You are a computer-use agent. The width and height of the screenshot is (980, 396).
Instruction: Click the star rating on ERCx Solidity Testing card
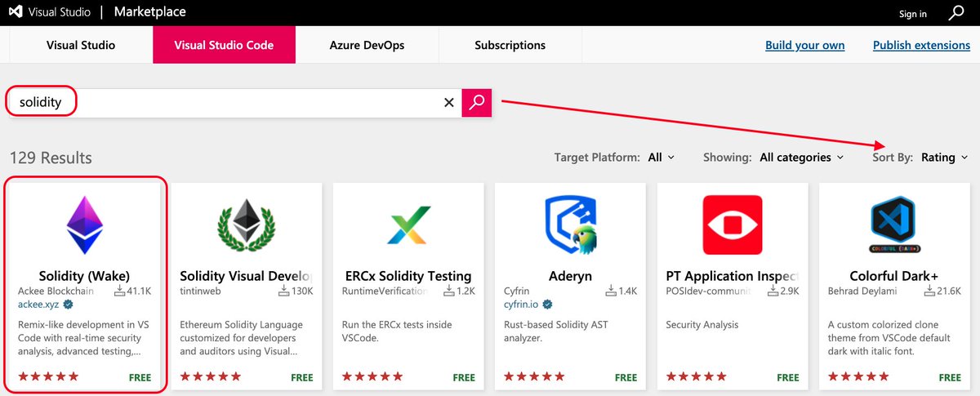[372, 376]
